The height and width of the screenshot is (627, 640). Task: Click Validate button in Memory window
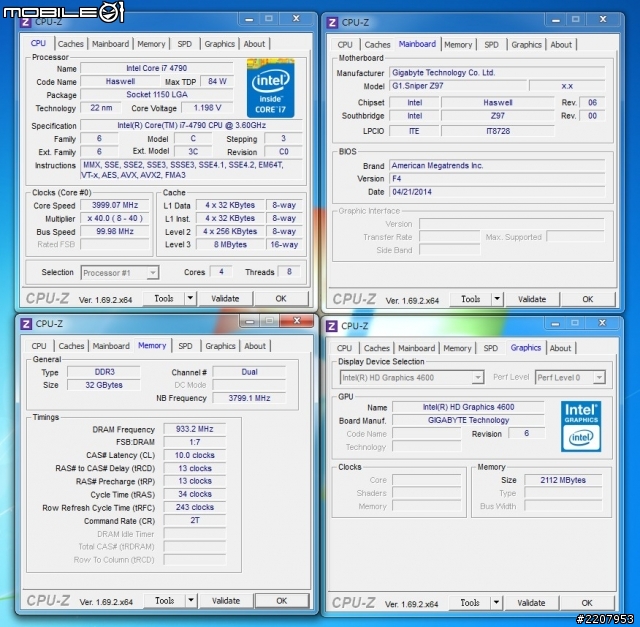(226, 600)
